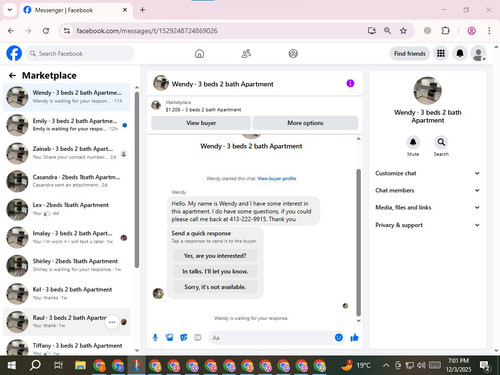Viewport: 500px width, 375px height.
Task: Show hidden system tray icons chevron
Action: [386, 365]
